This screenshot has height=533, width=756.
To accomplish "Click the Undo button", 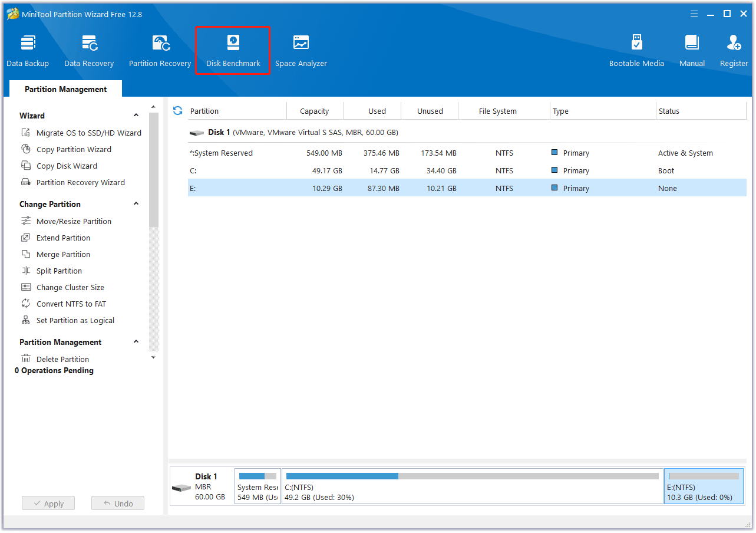I will [x=118, y=504].
